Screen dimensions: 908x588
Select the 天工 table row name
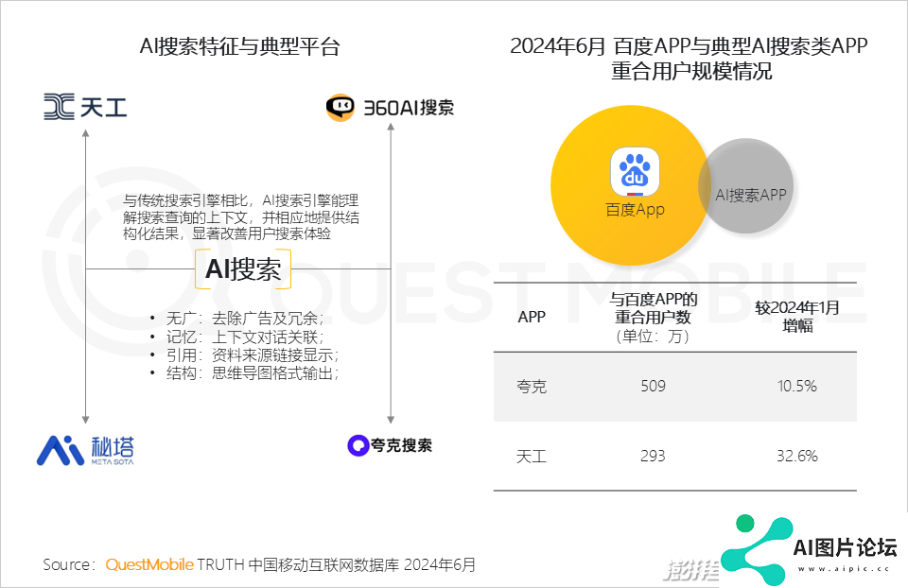(532, 456)
